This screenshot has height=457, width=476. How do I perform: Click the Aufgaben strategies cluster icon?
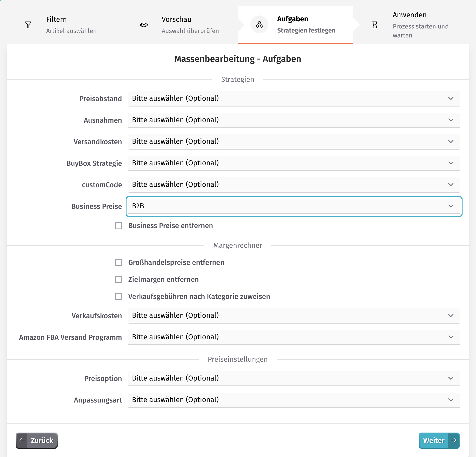[x=259, y=24]
